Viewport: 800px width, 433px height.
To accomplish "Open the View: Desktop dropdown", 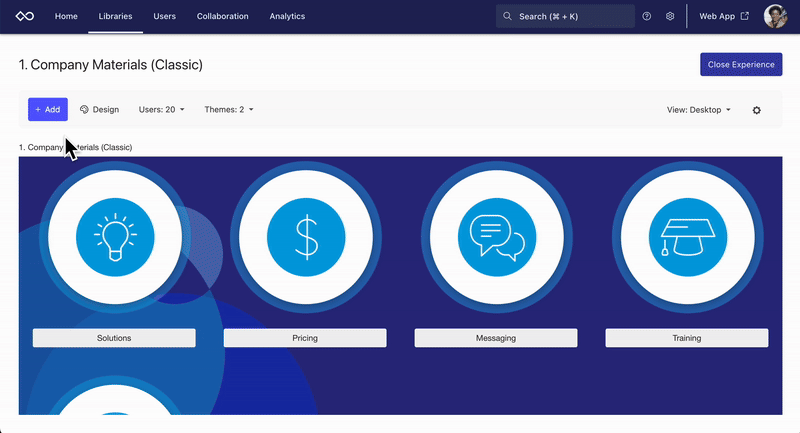I will [x=698, y=110].
